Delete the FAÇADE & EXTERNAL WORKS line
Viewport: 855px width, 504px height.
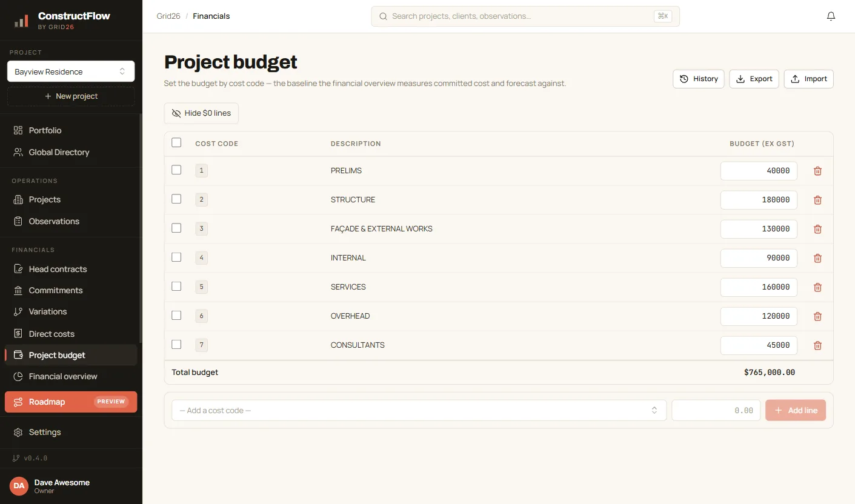tap(817, 229)
